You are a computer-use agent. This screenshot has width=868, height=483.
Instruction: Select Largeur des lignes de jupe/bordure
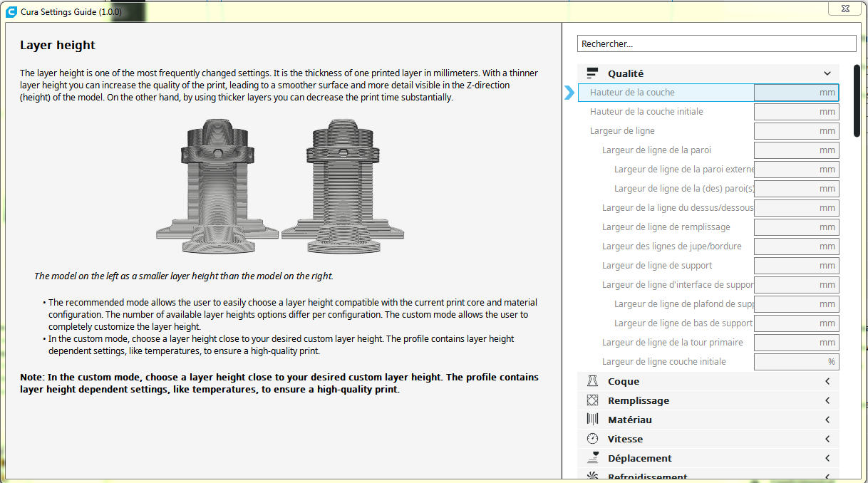(672, 246)
